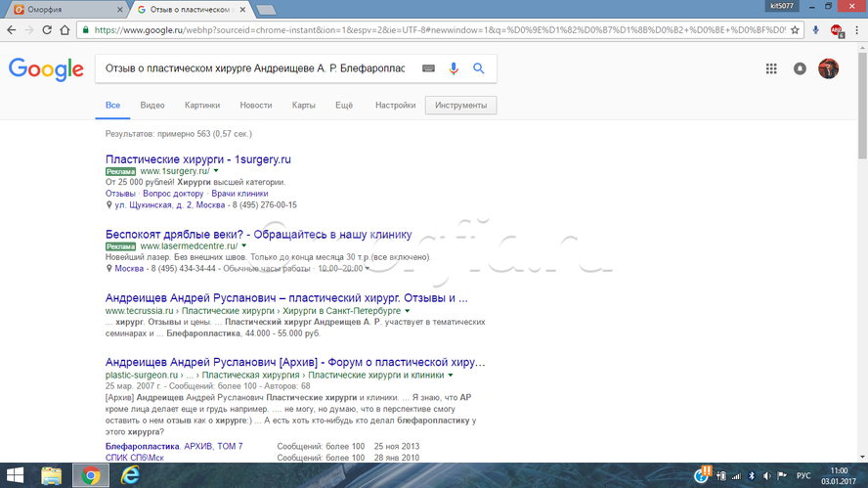Open the Adblock extension icon

coord(837,30)
